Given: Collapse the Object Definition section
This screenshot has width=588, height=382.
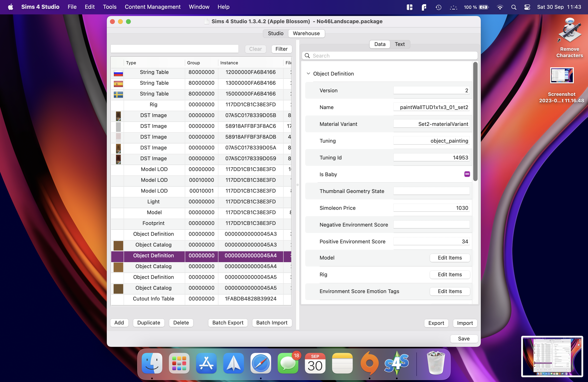Looking at the screenshot, I should 308,74.
